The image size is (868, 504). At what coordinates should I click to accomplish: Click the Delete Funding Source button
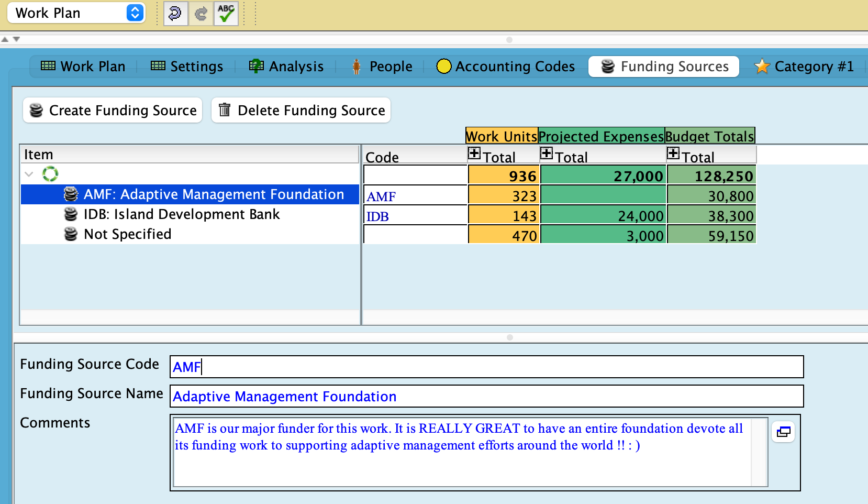point(301,111)
